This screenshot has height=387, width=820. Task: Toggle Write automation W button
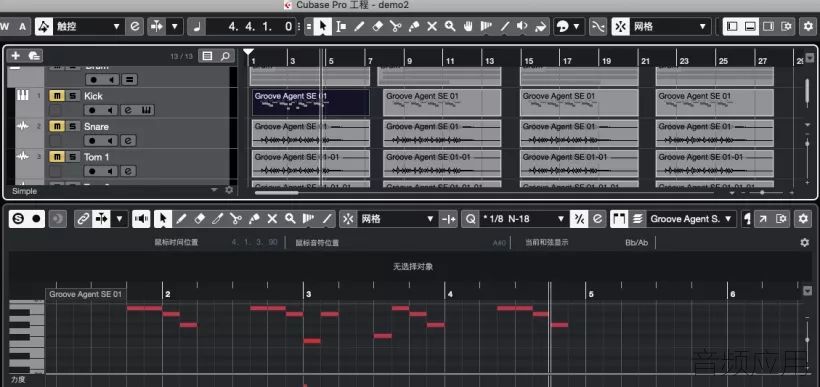pos(5,26)
